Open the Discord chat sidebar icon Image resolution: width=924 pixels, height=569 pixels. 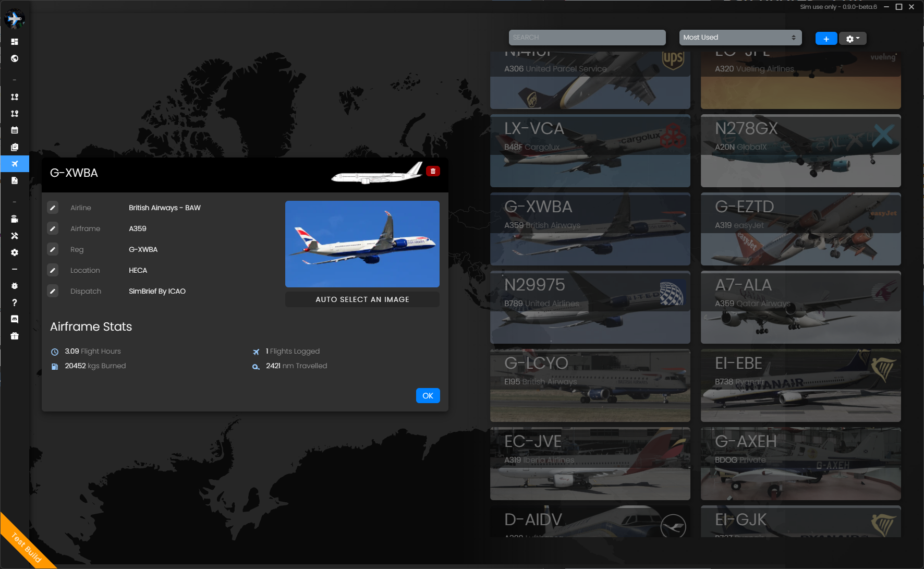(15, 319)
